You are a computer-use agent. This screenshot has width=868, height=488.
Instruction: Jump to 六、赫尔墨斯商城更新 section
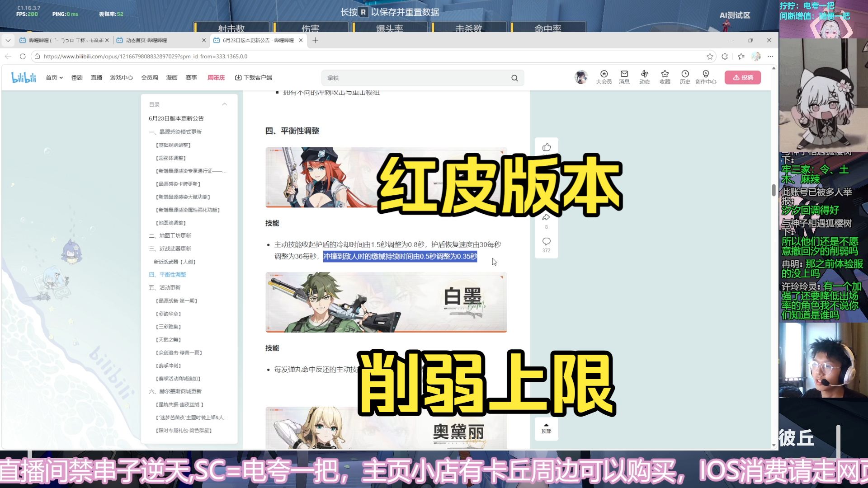(x=175, y=391)
